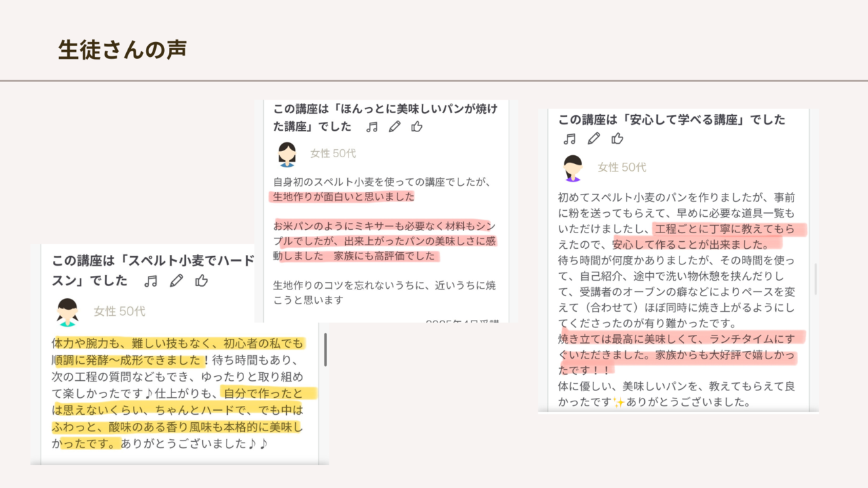Image resolution: width=868 pixels, height=488 pixels.
Task: Select the pencil icon in the 安心して学べる講座 review
Action: coord(593,139)
